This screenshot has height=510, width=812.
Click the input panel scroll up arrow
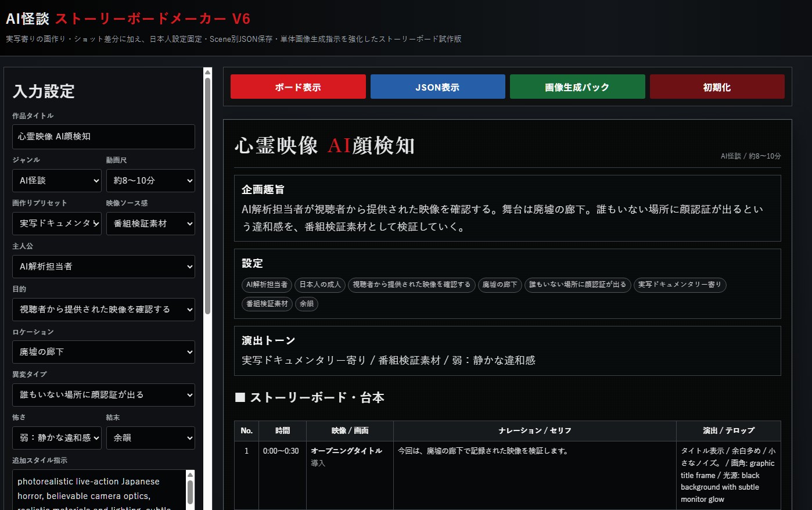pyautogui.click(x=207, y=72)
